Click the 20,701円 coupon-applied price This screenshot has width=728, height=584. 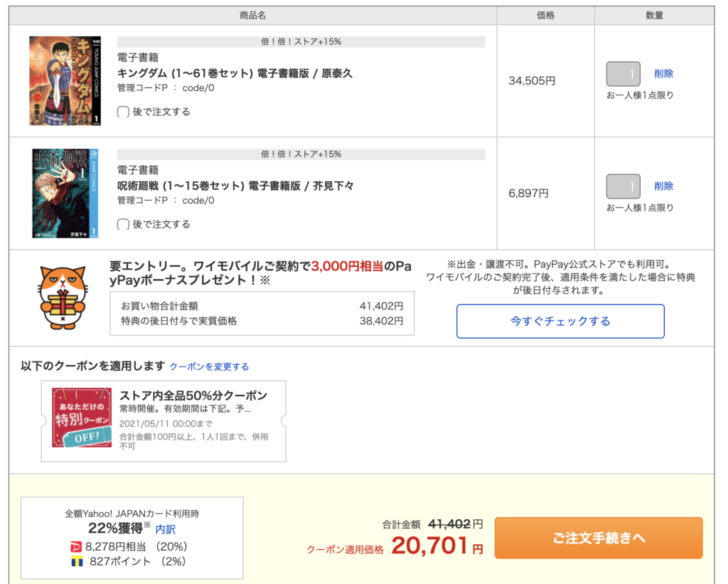click(437, 546)
